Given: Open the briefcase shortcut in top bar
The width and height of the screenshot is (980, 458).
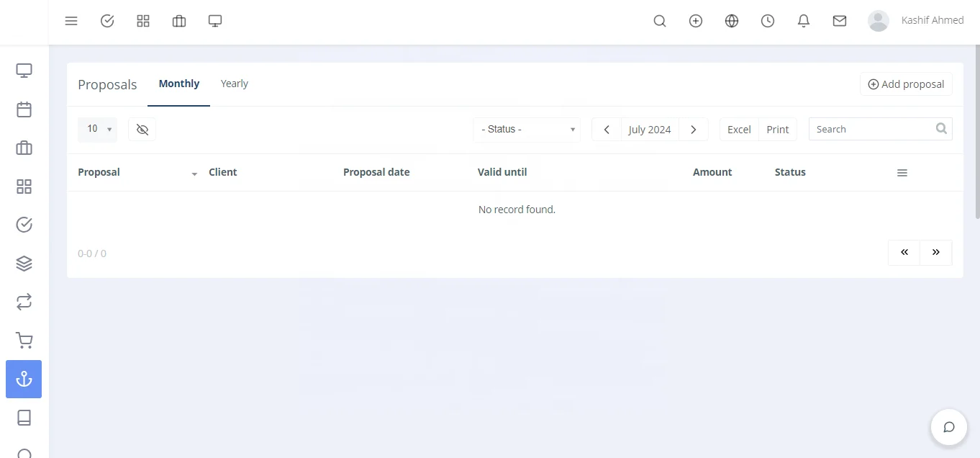Looking at the screenshot, I should click(179, 21).
